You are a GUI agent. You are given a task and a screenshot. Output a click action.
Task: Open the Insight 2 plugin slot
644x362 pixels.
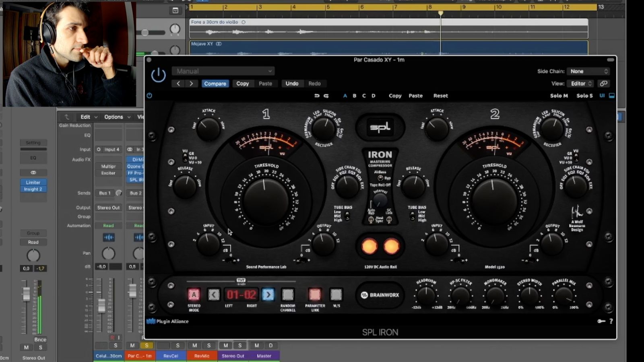point(33,189)
